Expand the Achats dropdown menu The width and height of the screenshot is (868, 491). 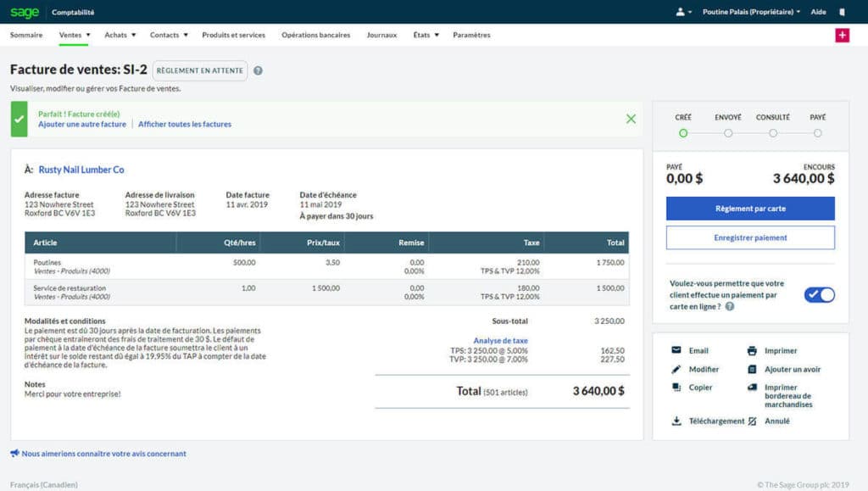click(x=120, y=35)
